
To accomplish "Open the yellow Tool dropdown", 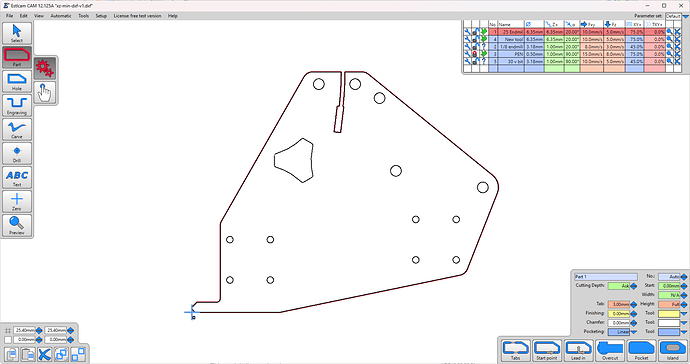I will tap(684, 313).
